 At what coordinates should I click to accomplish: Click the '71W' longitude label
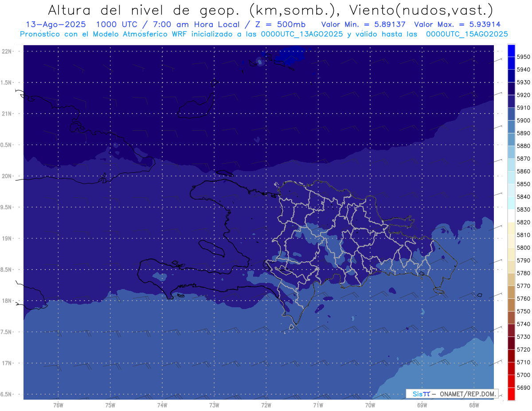pyautogui.click(x=318, y=405)
